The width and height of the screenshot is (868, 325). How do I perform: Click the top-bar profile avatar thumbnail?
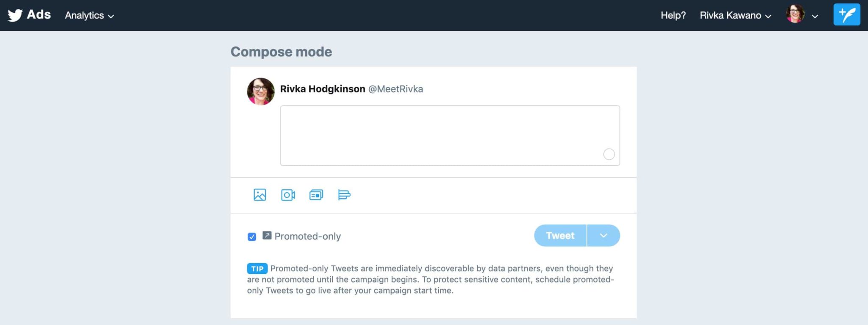pos(795,14)
